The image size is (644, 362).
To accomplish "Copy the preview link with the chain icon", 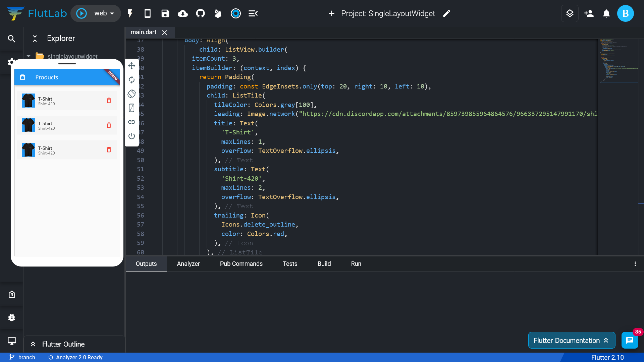I will (x=131, y=122).
